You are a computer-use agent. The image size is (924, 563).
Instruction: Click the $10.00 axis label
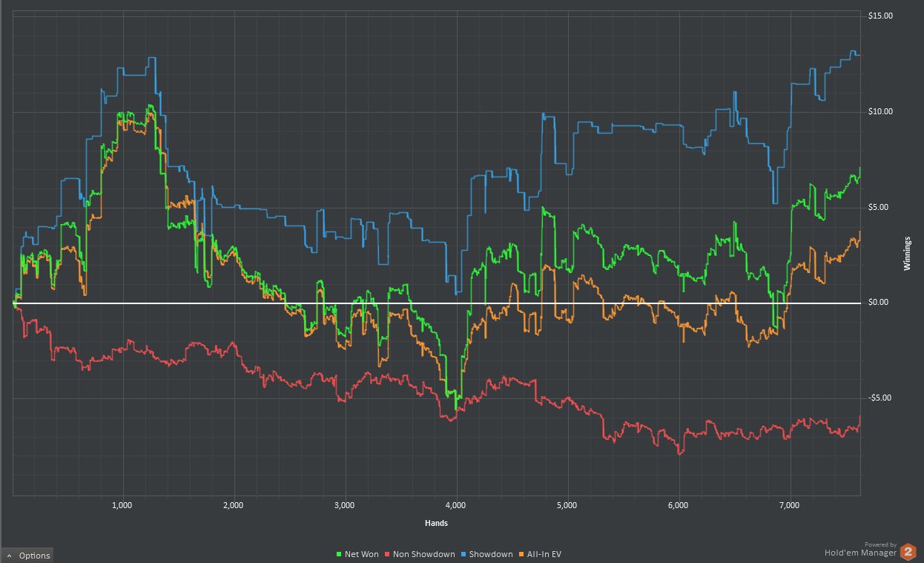[x=881, y=111]
